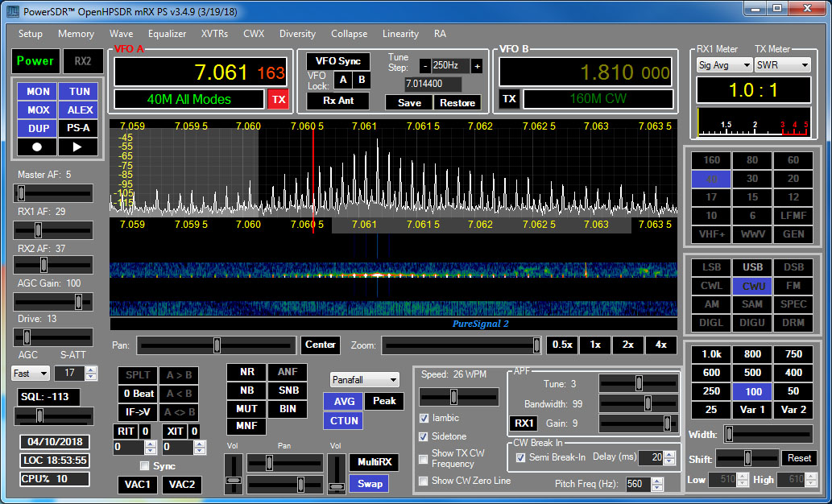Open the Memory menu
Image resolution: width=832 pixels, height=504 pixels.
(x=76, y=34)
